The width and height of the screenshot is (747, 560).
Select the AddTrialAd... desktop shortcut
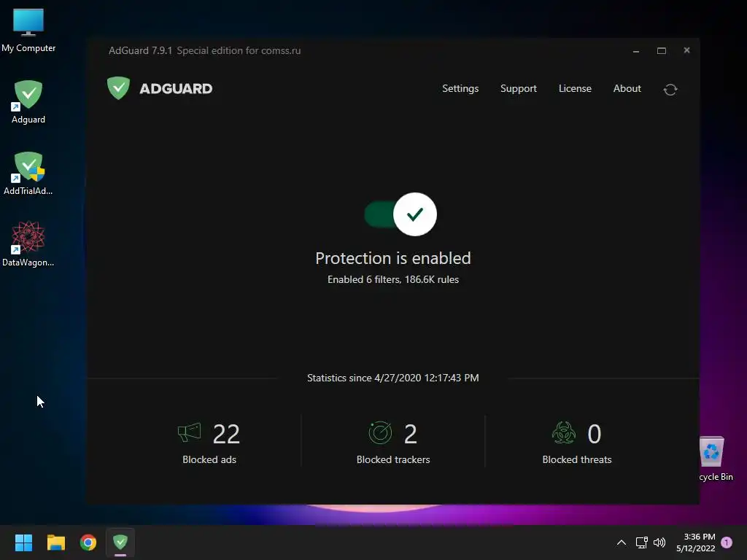point(28,174)
